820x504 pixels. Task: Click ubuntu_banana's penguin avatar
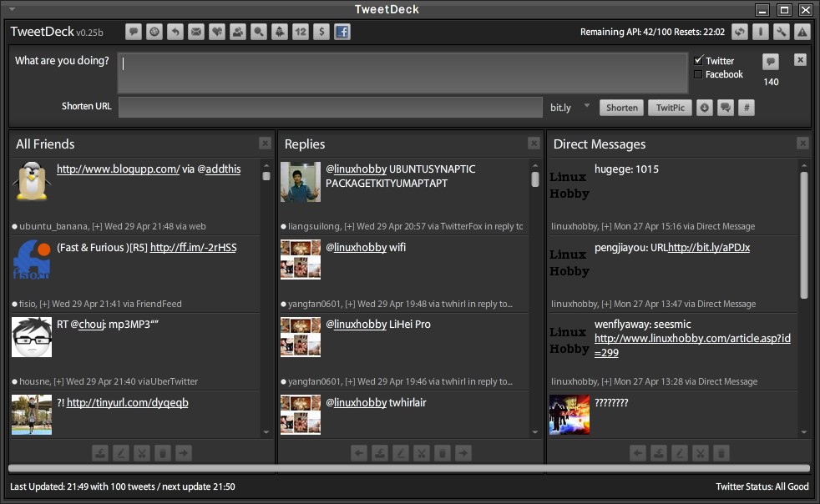(32, 181)
